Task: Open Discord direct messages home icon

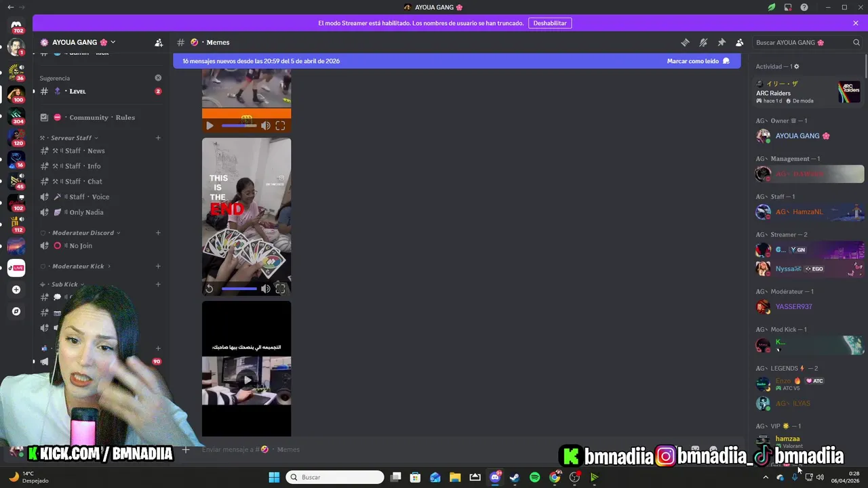Action: point(16,25)
